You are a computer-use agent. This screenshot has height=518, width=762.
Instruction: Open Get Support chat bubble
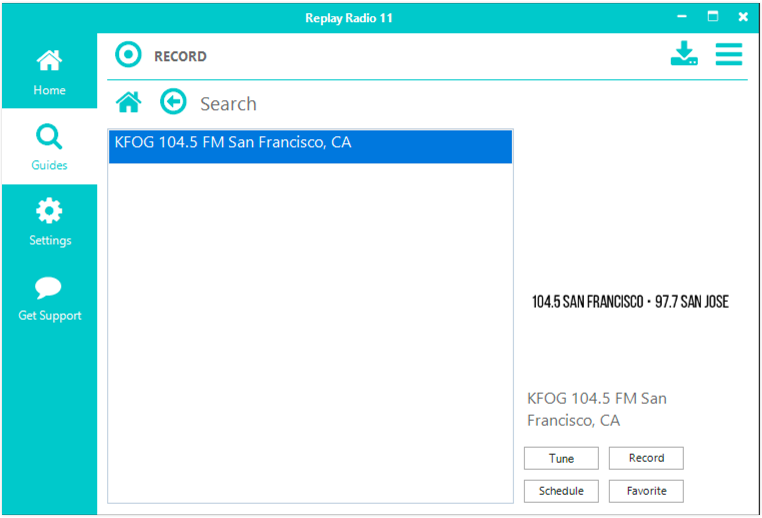pos(50,298)
